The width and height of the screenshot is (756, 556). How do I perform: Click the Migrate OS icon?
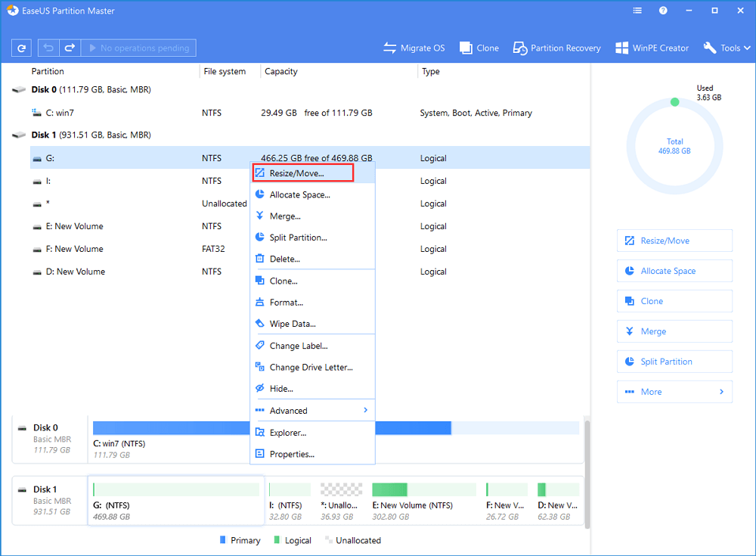(x=389, y=48)
